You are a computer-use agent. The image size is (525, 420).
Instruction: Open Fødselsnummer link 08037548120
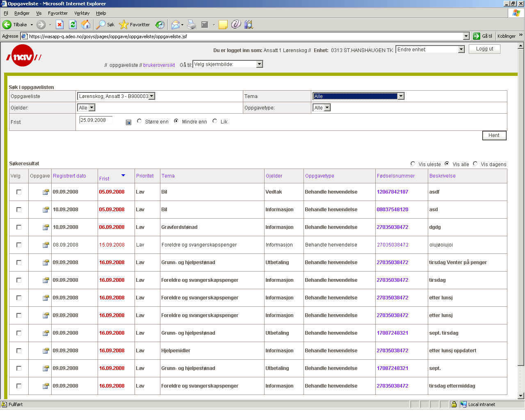tap(393, 210)
